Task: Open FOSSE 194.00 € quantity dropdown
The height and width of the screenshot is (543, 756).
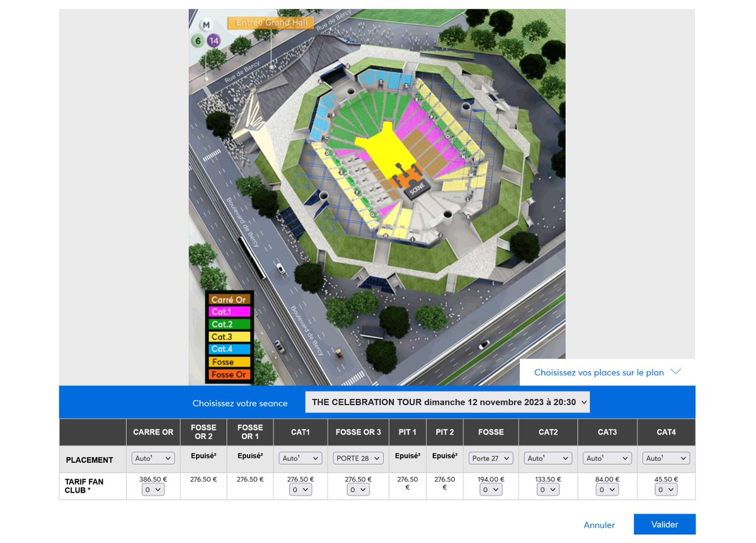Action: 491,489
